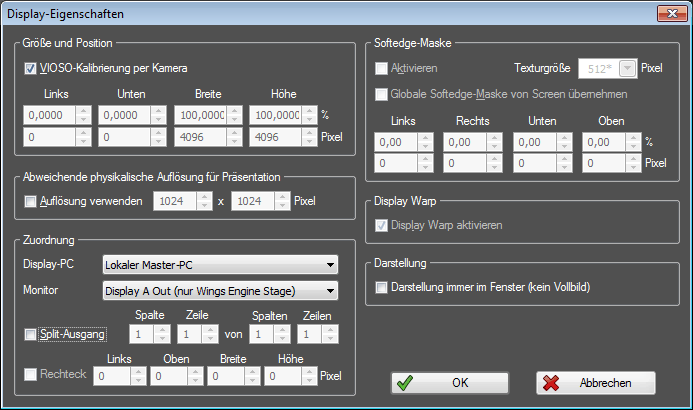
Task: Decrease Softedge Rechts pixel stepper
Action: pos(494,168)
